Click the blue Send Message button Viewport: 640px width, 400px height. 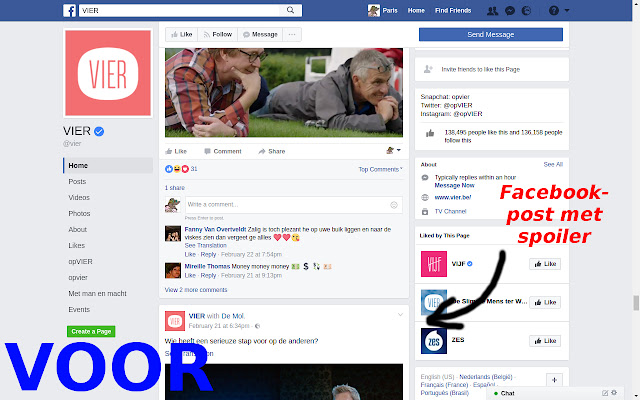tap(491, 35)
